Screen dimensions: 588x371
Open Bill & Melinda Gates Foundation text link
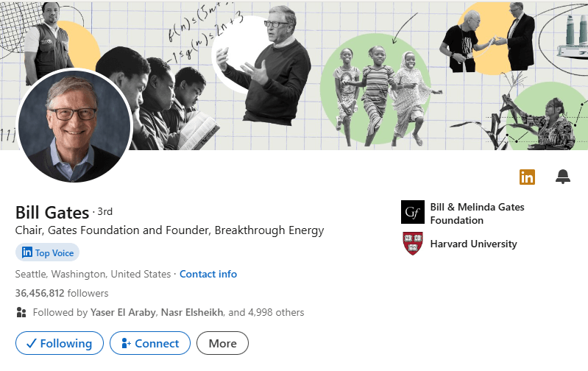pyautogui.click(x=477, y=213)
